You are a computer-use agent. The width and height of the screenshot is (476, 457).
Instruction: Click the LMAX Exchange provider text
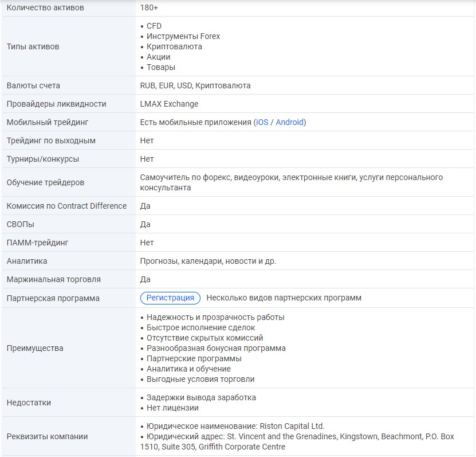[x=169, y=104]
